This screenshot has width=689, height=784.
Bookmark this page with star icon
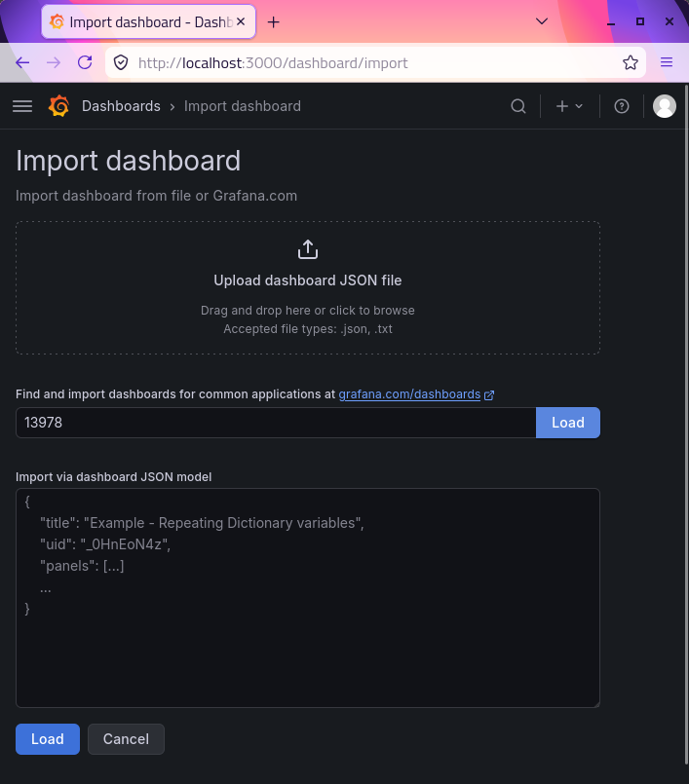click(631, 62)
